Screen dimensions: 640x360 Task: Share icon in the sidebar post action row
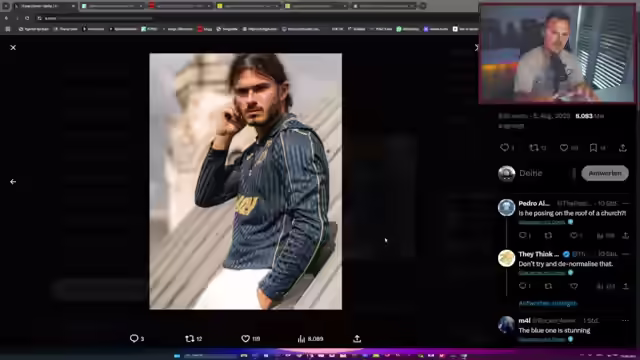pos(623,148)
